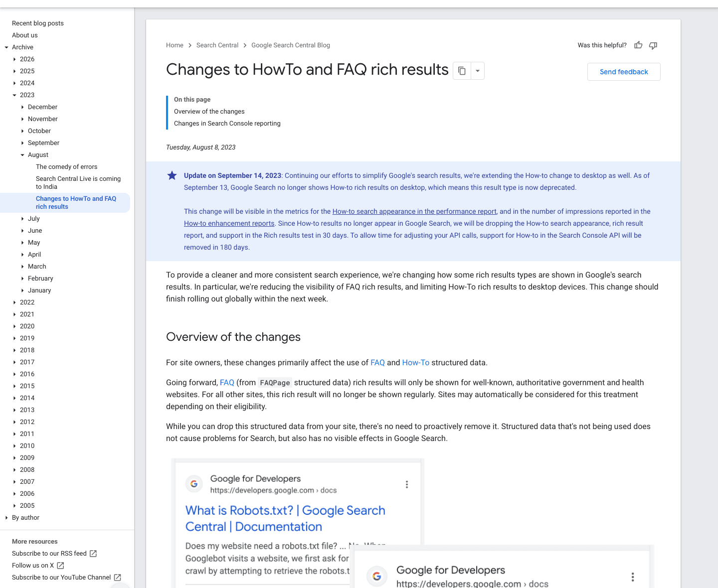The image size is (718, 588).
Task: Collapse the August month list
Action: click(x=22, y=155)
